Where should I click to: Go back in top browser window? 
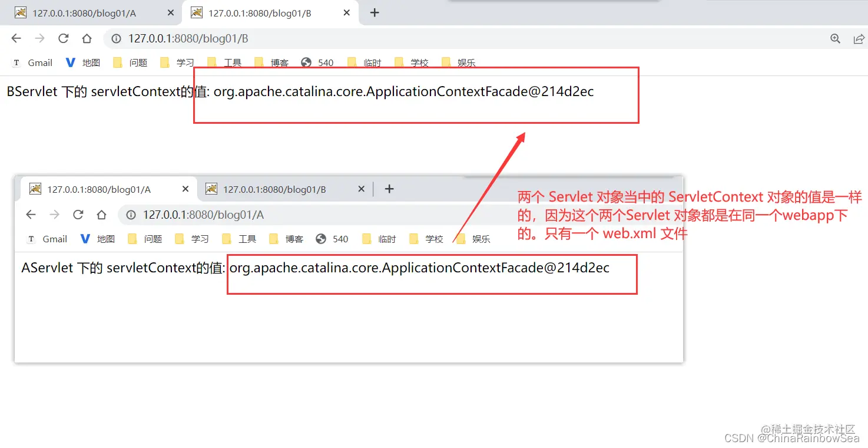(16, 38)
